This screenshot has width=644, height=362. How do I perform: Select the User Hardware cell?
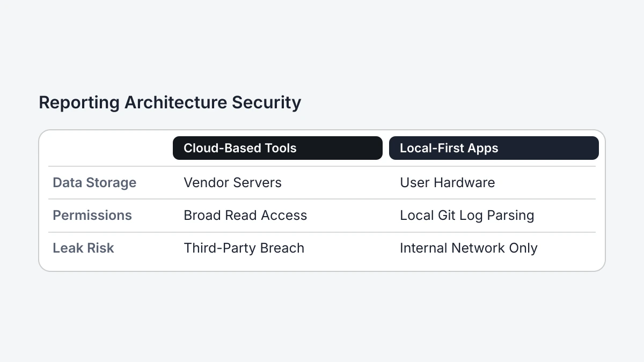click(448, 183)
